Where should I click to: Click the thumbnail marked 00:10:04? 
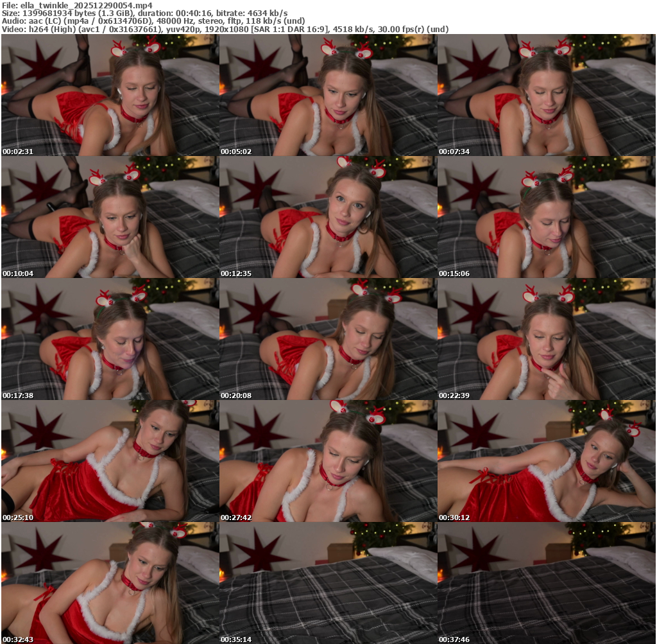coord(110,217)
